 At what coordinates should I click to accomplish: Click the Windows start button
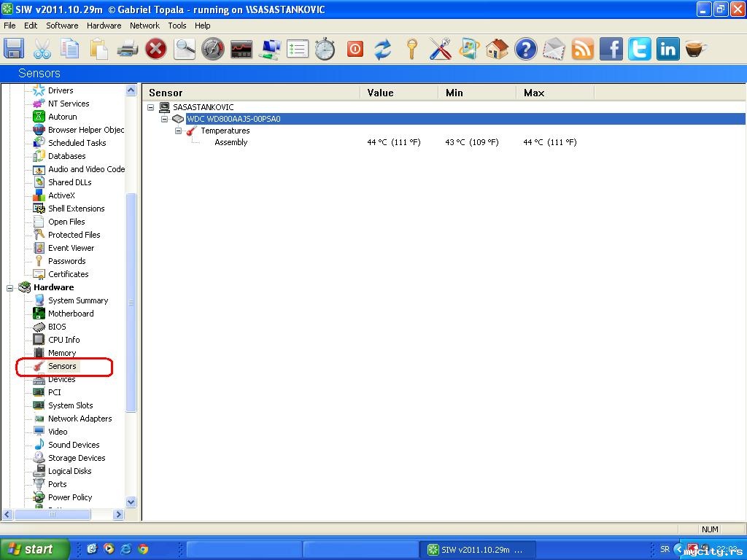tap(34, 549)
